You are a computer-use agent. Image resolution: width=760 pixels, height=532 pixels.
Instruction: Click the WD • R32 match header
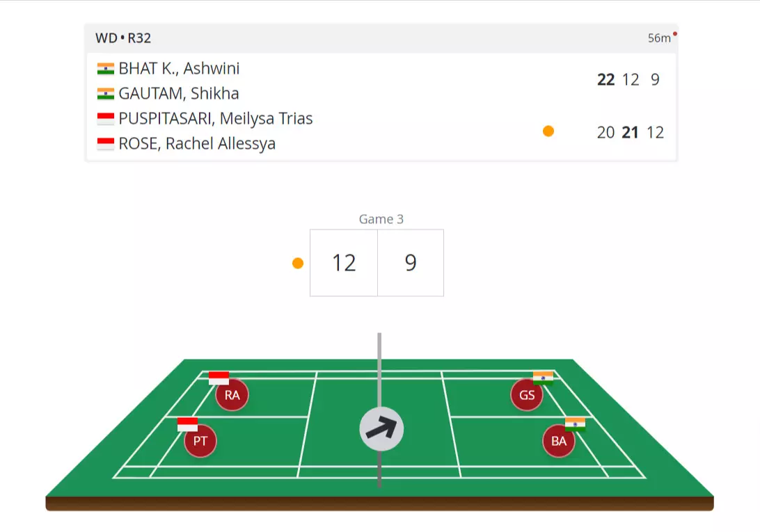pos(123,38)
